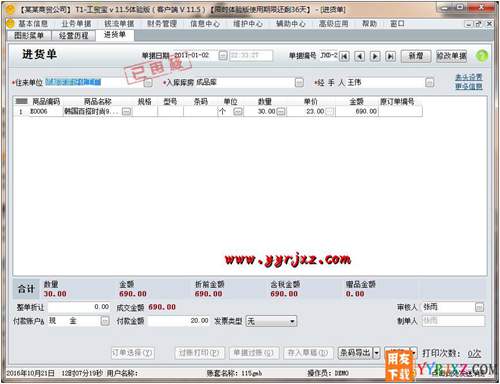The height and width of the screenshot is (384, 500).
Task: Jump to first document record
Action: (344, 56)
